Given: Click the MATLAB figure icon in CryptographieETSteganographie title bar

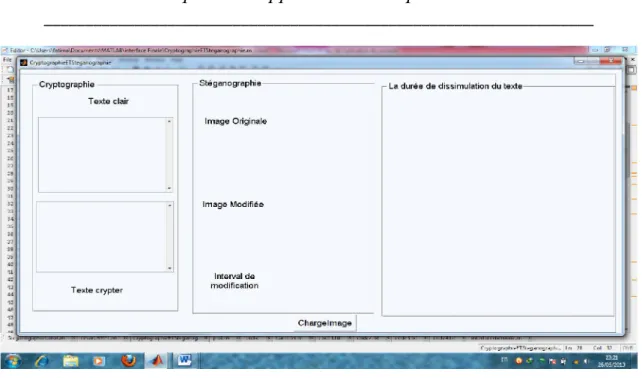Looking at the screenshot, I should click(x=24, y=63).
